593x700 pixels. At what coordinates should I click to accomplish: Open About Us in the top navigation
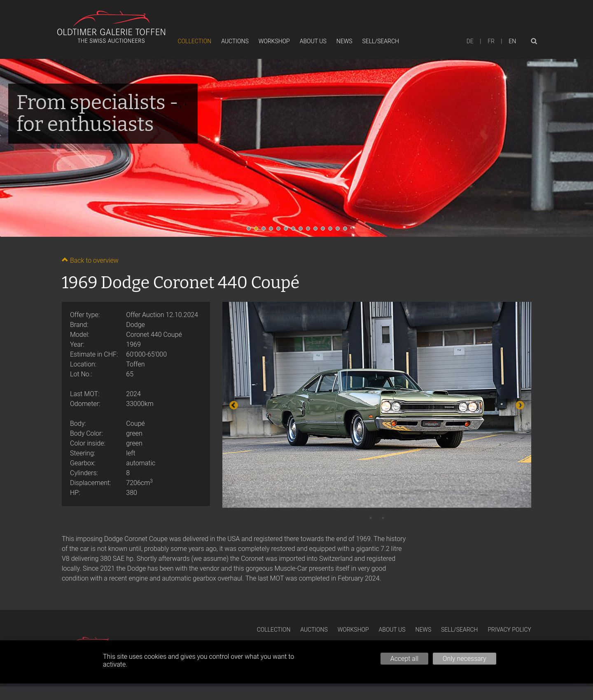click(313, 41)
